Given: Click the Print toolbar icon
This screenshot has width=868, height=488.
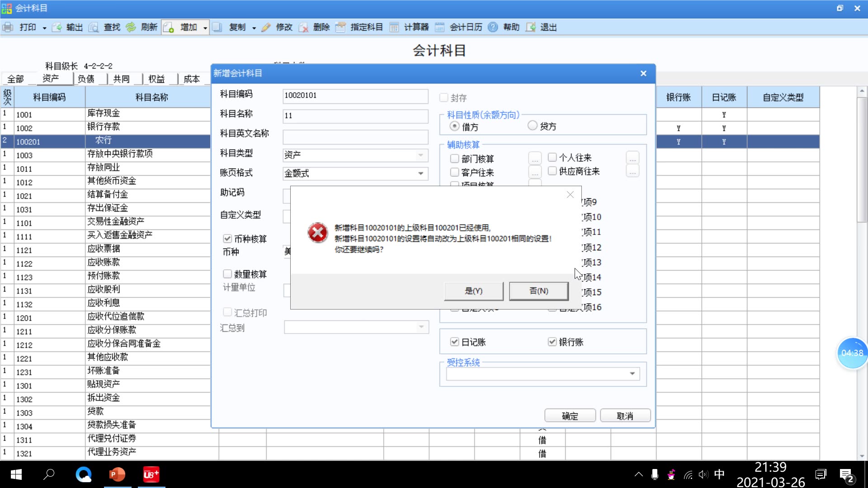Looking at the screenshot, I should coord(8,27).
